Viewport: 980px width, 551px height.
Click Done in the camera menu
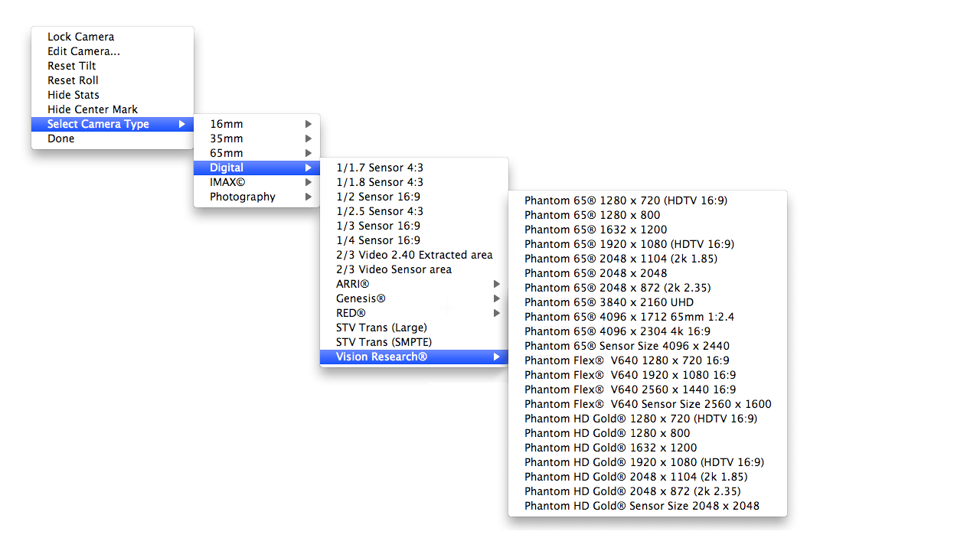pyautogui.click(x=113, y=139)
